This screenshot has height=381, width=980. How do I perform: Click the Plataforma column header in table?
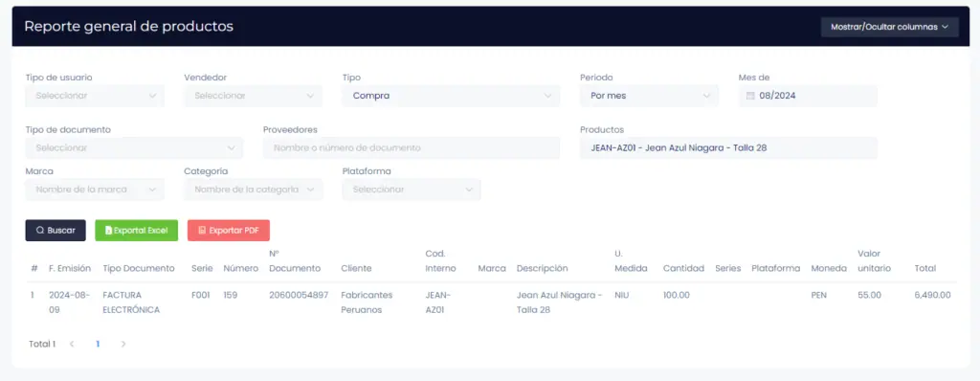775,268
